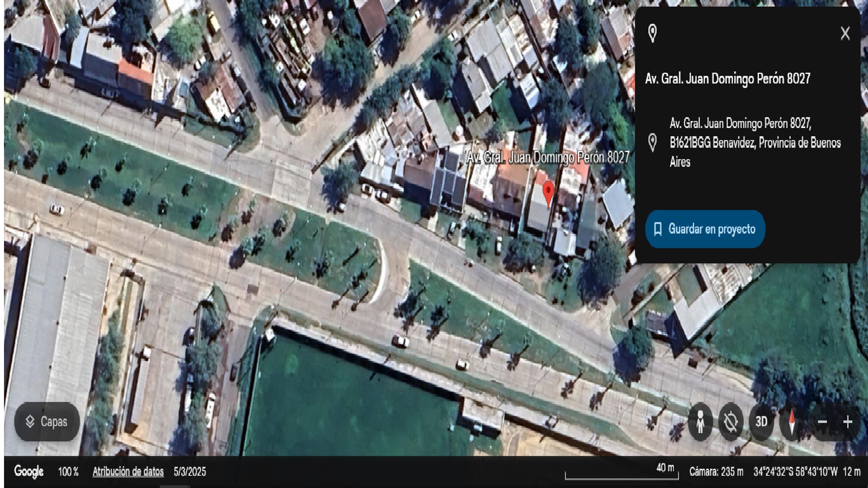Screen dimensions: 868x488
Task: Click the Google logo in status bar
Action: (x=29, y=471)
